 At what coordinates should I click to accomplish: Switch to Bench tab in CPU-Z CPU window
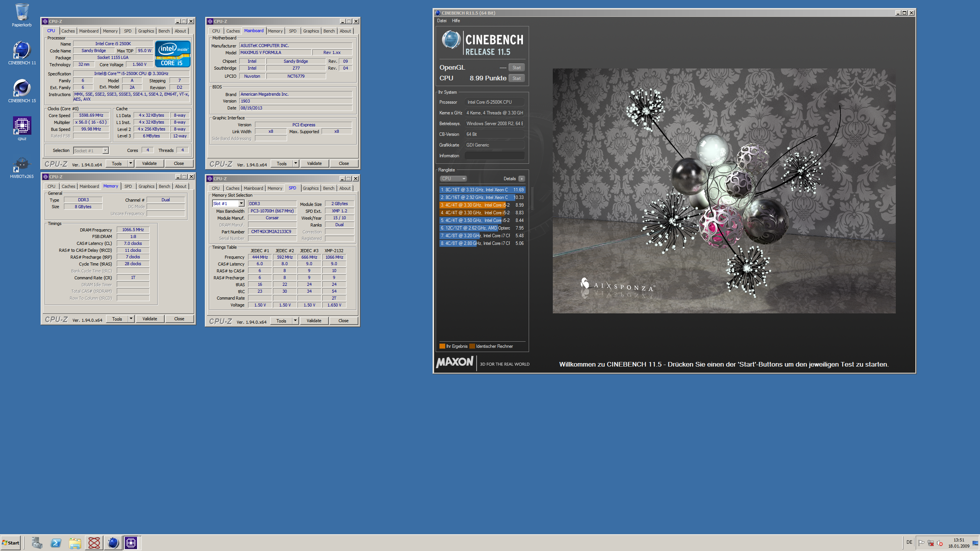coord(164,31)
